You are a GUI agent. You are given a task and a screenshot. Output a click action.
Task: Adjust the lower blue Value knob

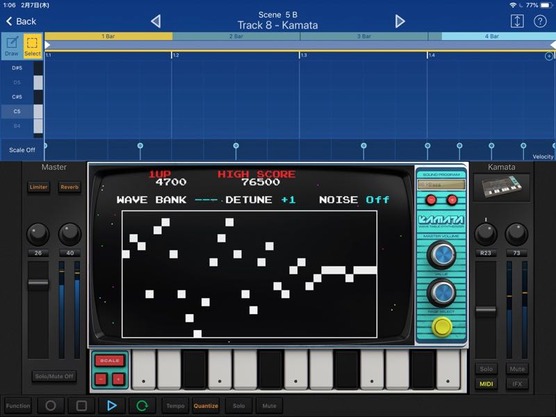pos(441,293)
